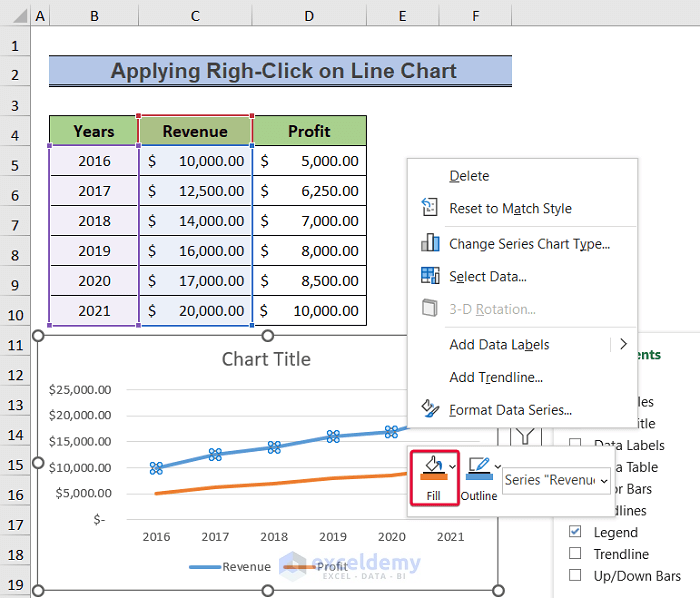Screen dimensions: 700x598
Task: Click the Revenue line marker at 2017
Action: click(x=215, y=454)
